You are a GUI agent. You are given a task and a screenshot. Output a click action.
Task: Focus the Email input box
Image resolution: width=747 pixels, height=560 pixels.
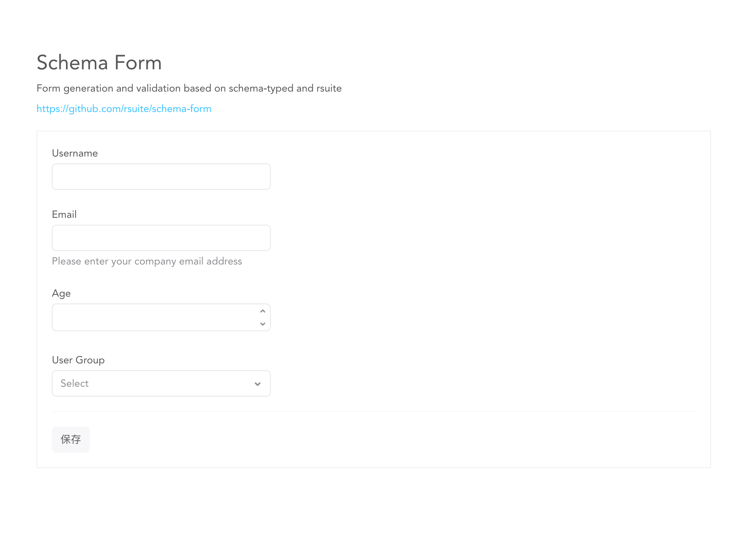(x=161, y=238)
